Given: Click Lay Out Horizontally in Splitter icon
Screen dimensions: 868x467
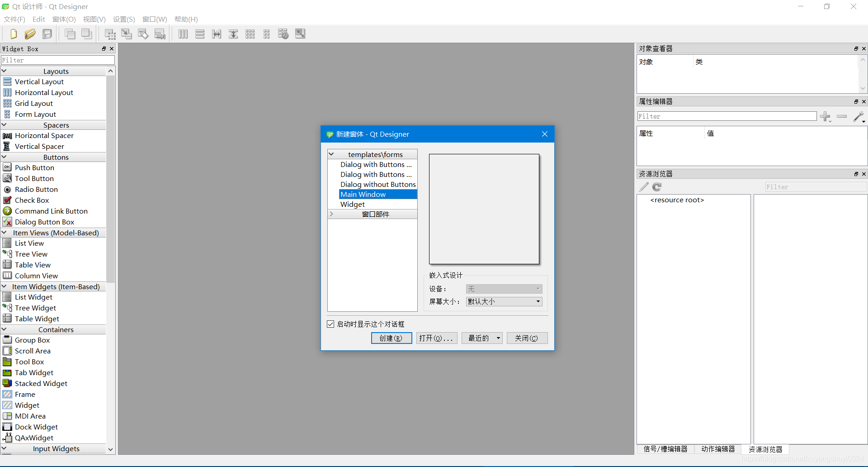Looking at the screenshot, I should pos(217,34).
